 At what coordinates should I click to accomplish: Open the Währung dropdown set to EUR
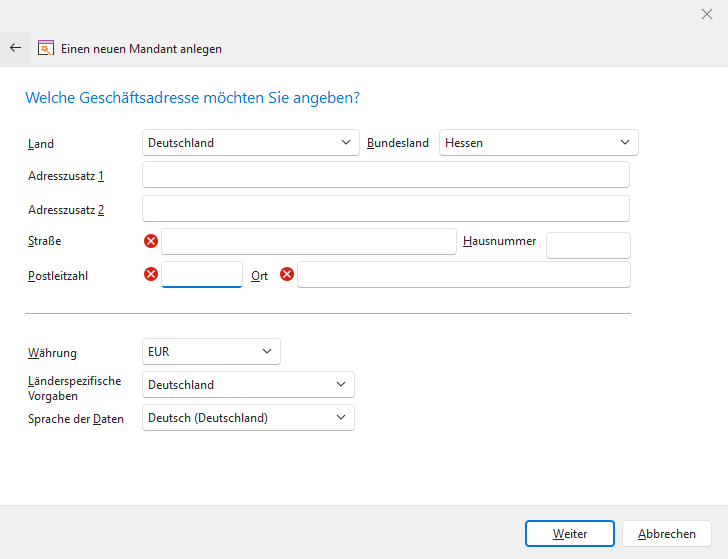point(211,352)
